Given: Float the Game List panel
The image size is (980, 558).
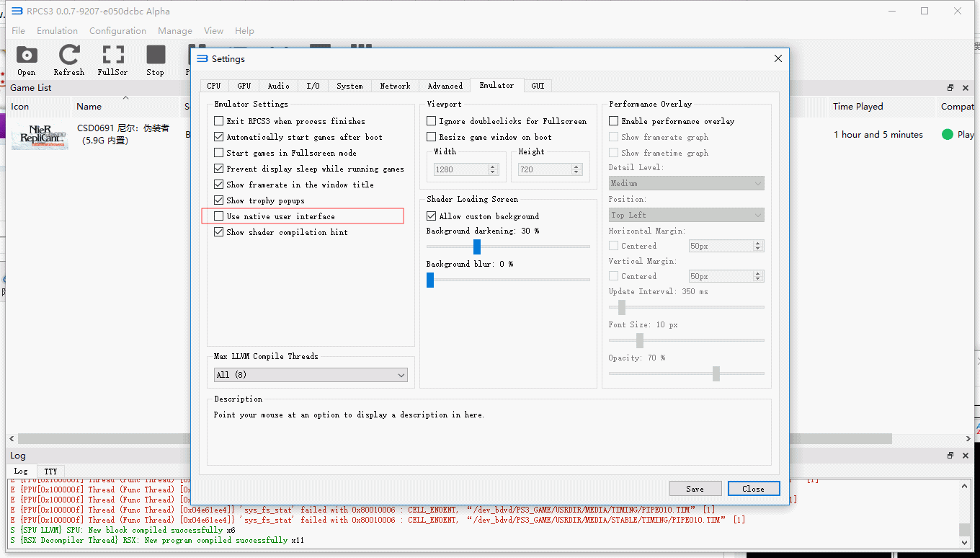Looking at the screenshot, I should [950, 88].
